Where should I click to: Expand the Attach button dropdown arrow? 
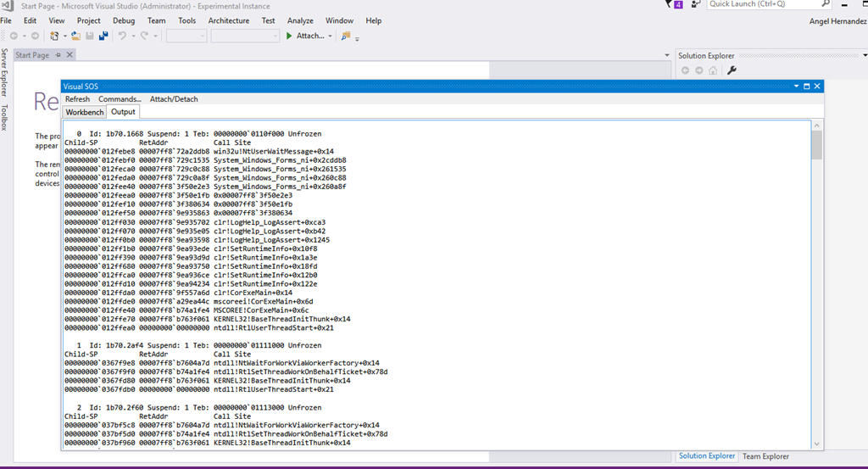coord(330,36)
